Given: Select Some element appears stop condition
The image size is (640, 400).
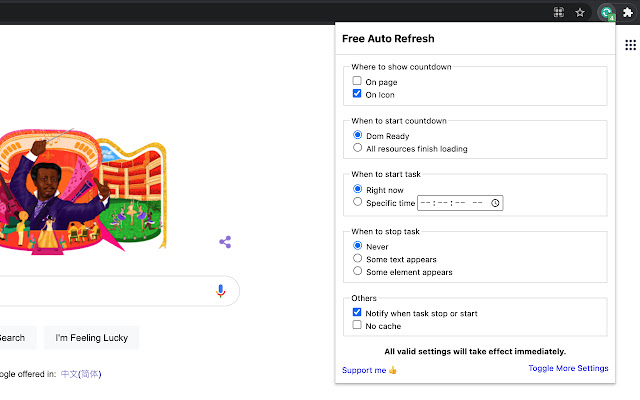Looking at the screenshot, I should (357, 272).
